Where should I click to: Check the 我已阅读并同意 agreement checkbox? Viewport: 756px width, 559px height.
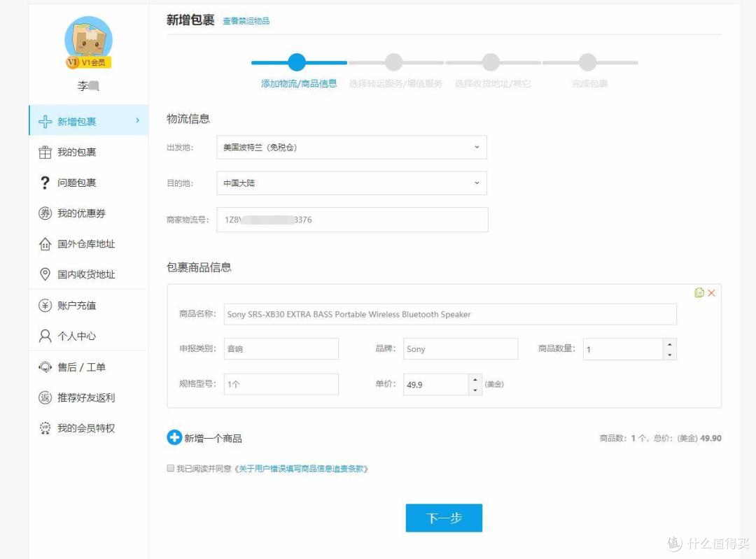(170, 468)
